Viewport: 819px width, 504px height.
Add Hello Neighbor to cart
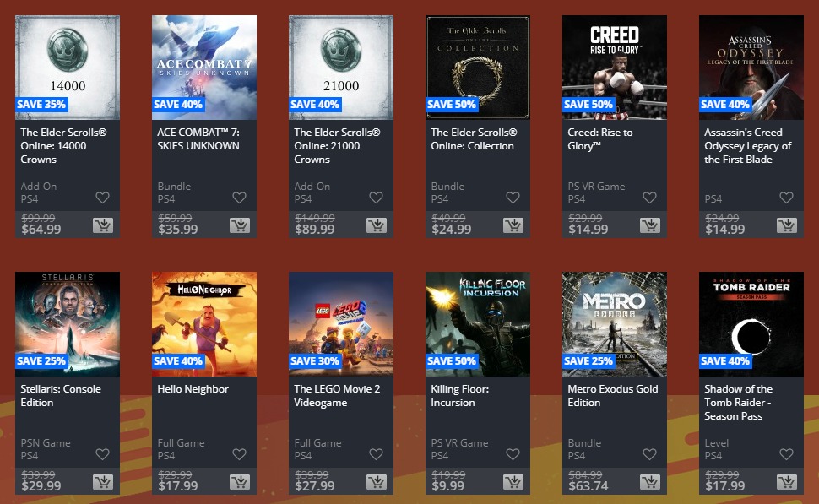240,481
